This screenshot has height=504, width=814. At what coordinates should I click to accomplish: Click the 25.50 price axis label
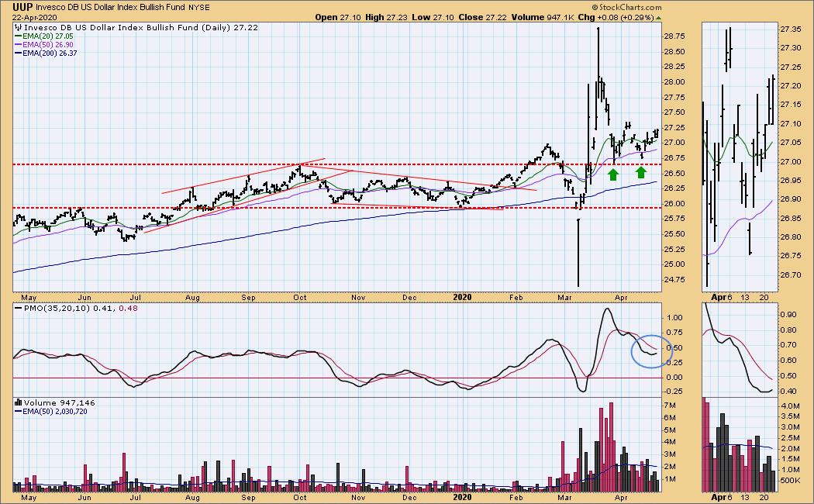coord(674,234)
